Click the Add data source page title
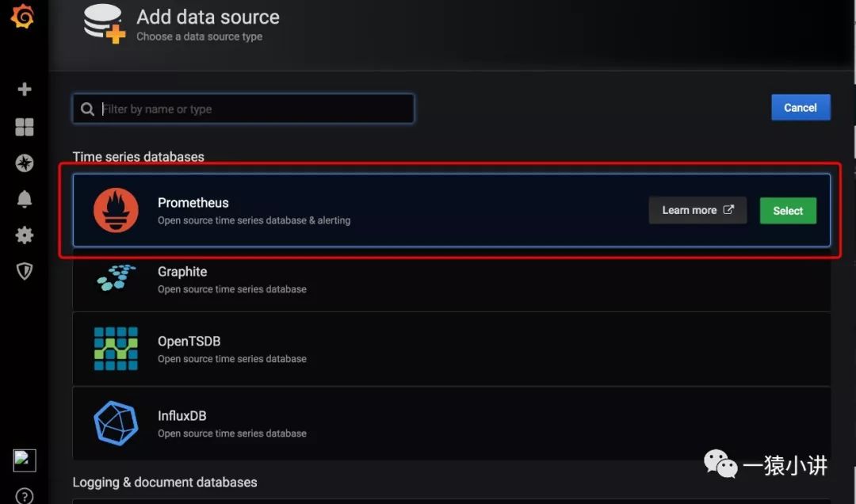856x504 pixels. pos(208,17)
